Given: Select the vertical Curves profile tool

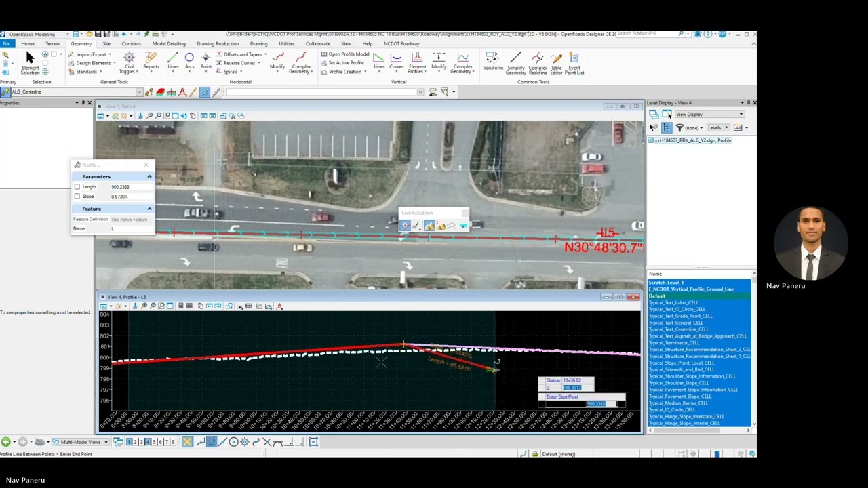Looking at the screenshot, I should [396, 61].
